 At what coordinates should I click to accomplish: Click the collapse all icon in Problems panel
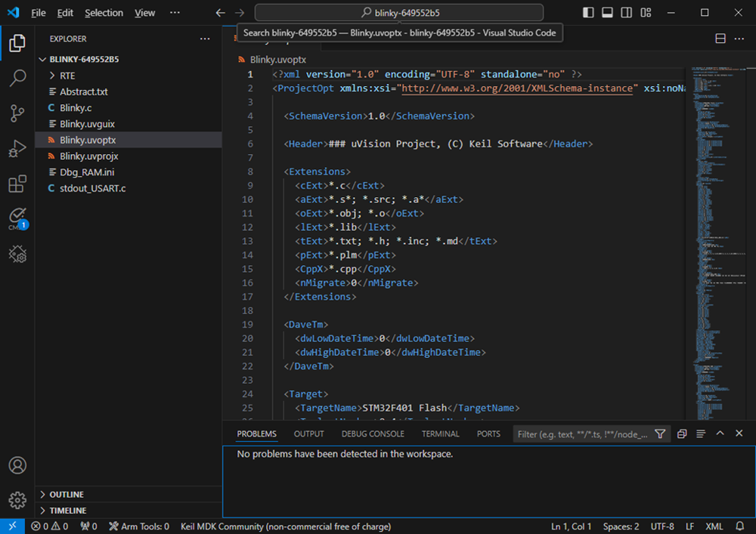(x=682, y=434)
